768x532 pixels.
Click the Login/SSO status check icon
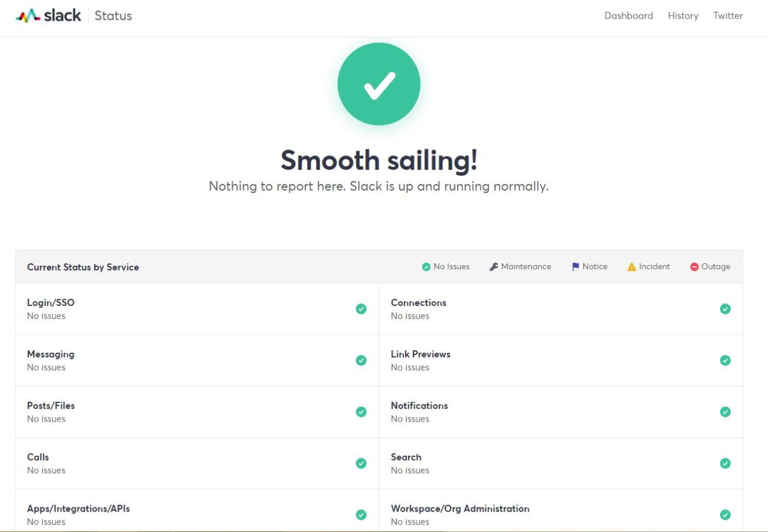361,309
